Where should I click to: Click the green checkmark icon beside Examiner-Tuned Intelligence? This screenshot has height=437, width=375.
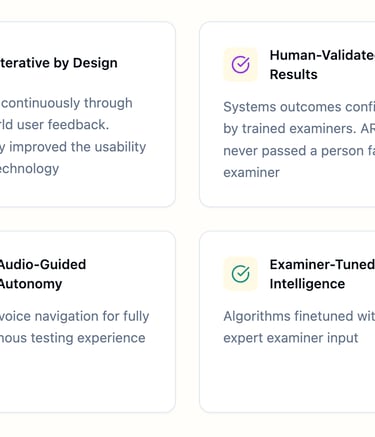(241, 274)
